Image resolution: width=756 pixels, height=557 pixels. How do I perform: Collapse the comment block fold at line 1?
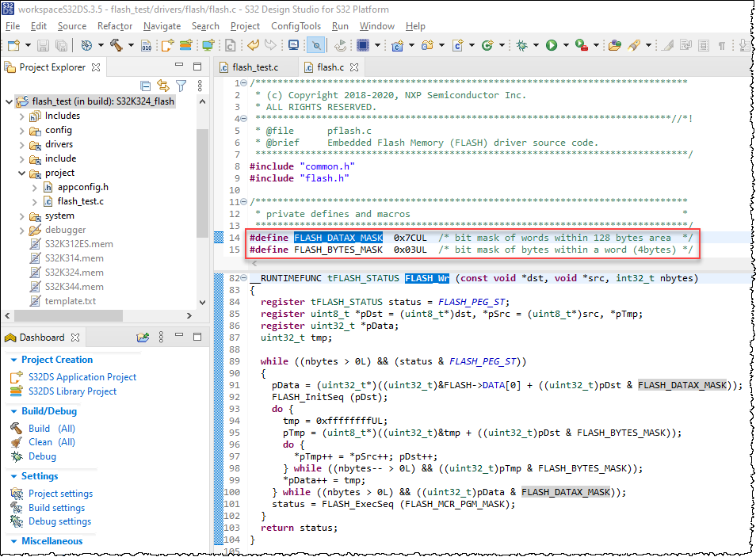243,82
